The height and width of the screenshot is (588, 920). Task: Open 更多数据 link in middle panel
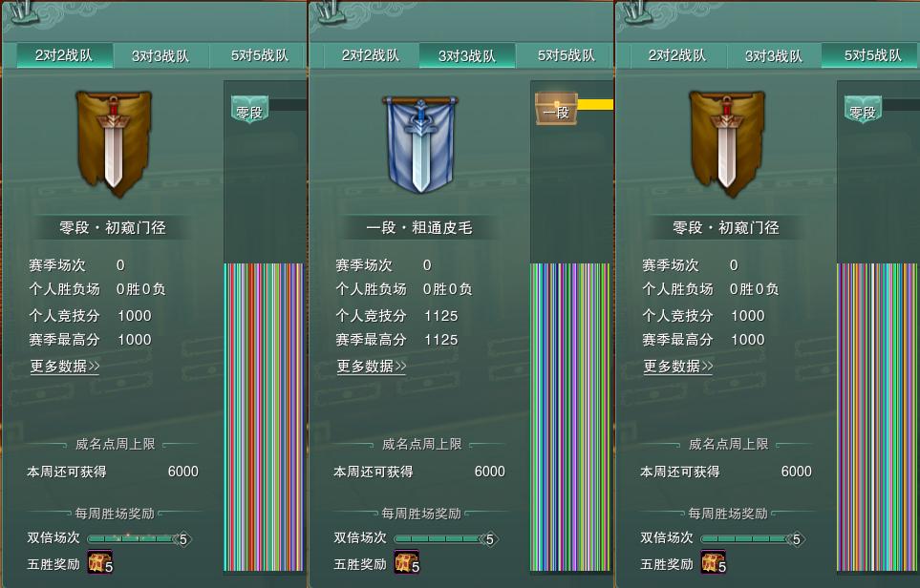[x=372, y=367]
